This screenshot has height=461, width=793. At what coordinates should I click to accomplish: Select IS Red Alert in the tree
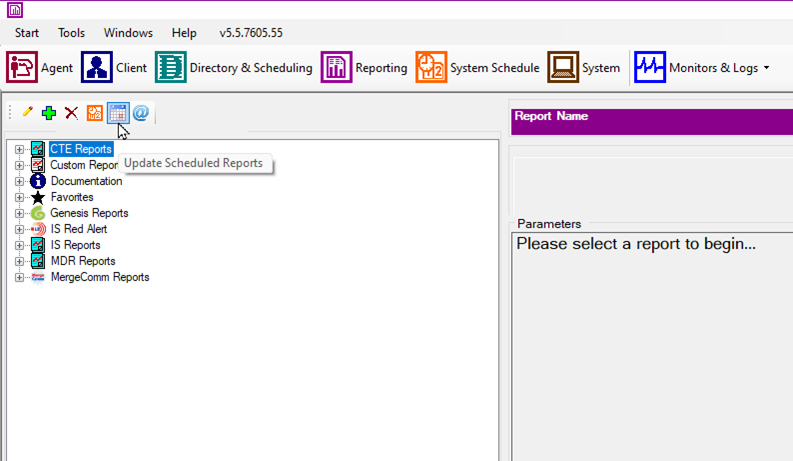point(78,229)
